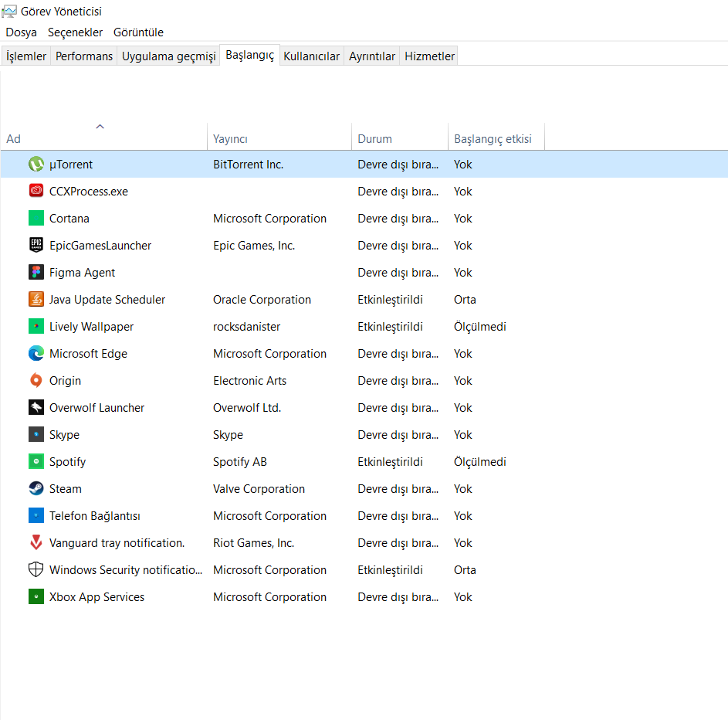Image resolution: width=728 pixels, height=720 pixels.
Task: Click Etkinleştirildi status in Spotify row
Action: 390,462
